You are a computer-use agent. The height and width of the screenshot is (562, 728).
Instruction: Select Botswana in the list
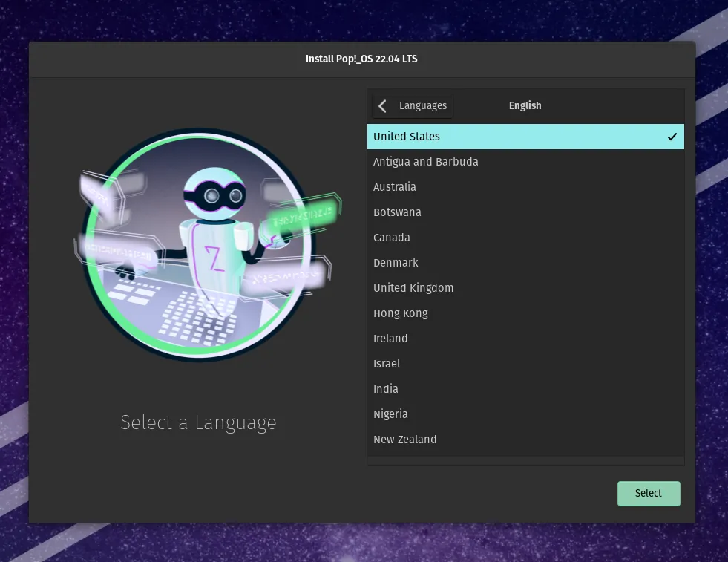click(x=397, y=212)
